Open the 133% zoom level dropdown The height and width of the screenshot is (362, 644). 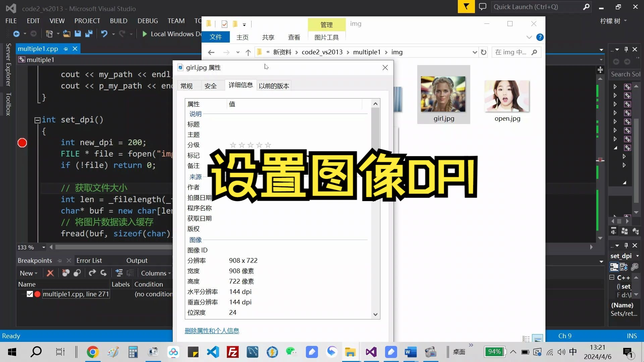(43, 247)
